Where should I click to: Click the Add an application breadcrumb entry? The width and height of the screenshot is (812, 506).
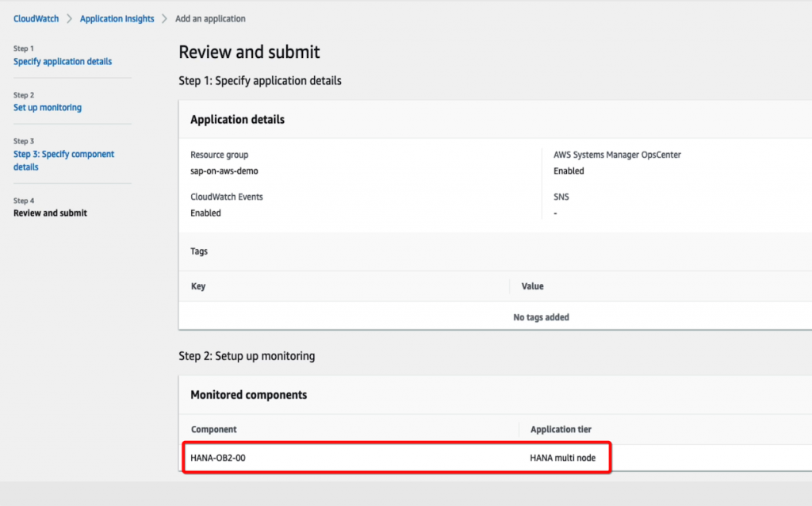209,18
